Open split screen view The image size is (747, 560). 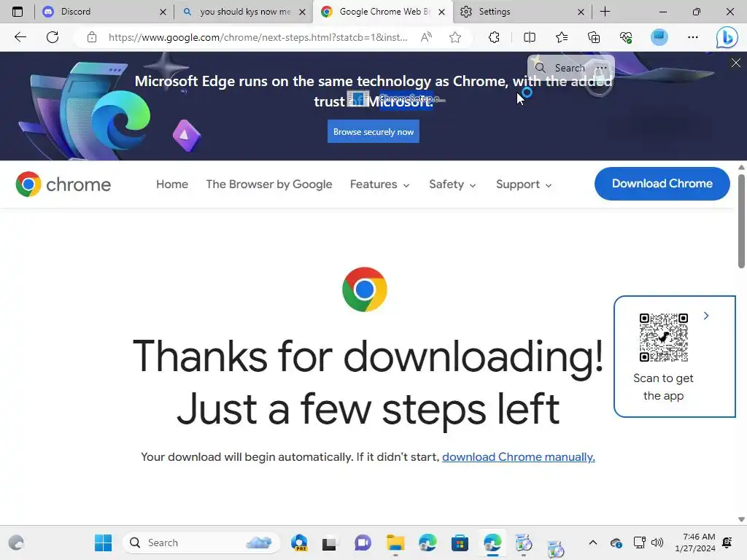530,37
